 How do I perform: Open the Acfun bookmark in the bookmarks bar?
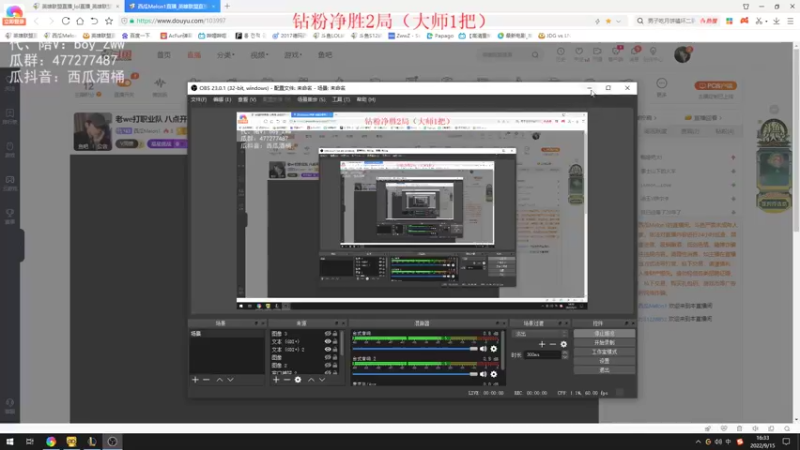(x=177, y=36)
